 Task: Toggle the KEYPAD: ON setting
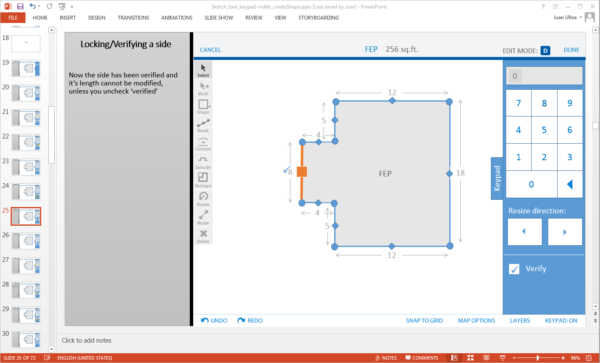pyautogui.click(x=561, y=321)
